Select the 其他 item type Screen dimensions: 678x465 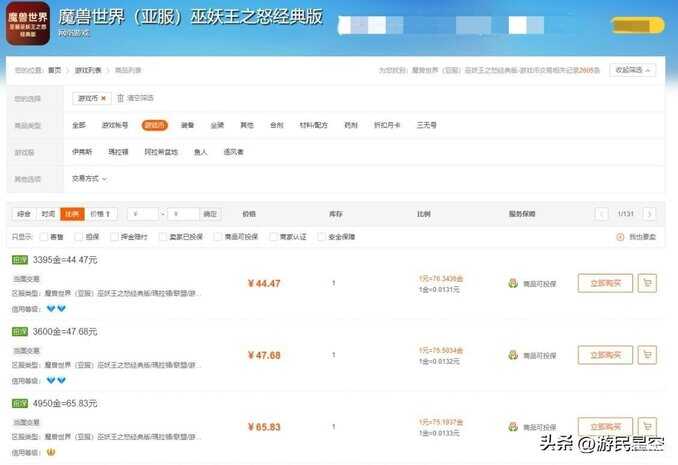coord(247,125)
